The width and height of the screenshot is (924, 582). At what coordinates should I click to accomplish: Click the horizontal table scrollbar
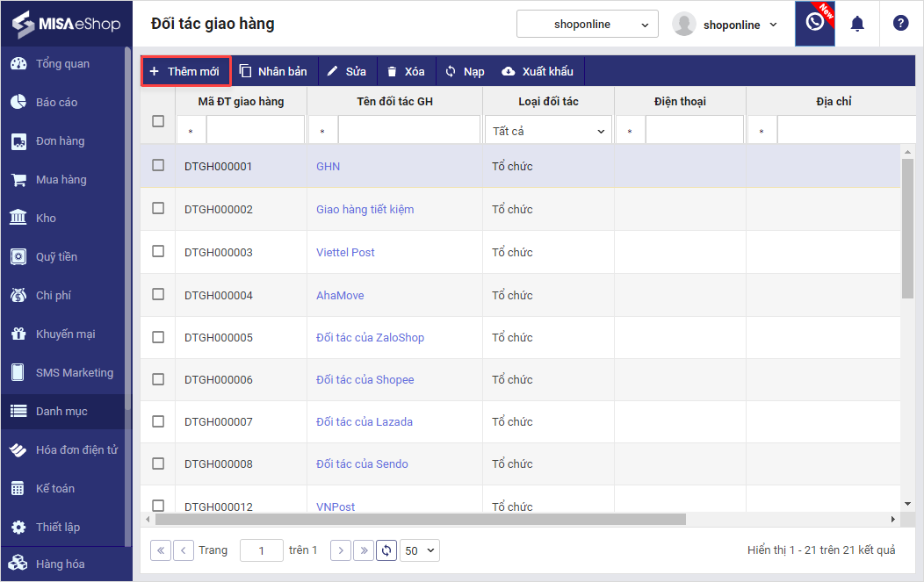tap(422, 519)
